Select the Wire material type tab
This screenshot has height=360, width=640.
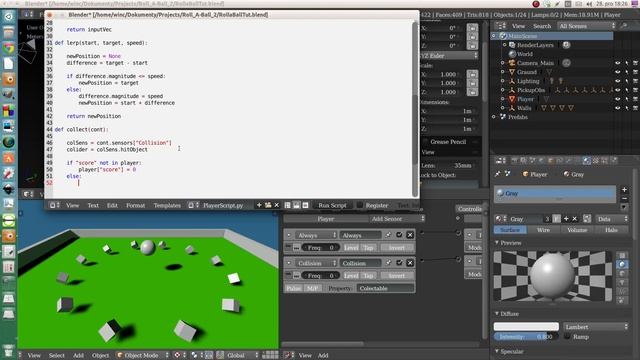543,230
